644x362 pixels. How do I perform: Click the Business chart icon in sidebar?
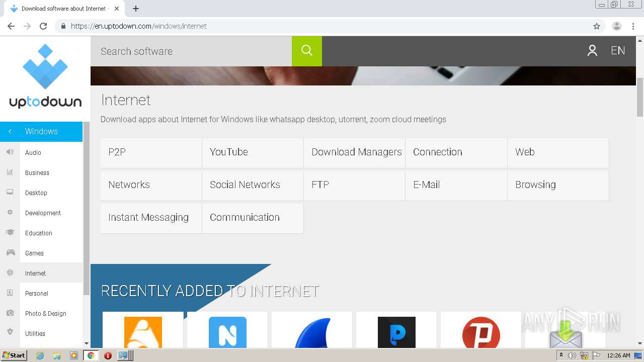[10, 172]
